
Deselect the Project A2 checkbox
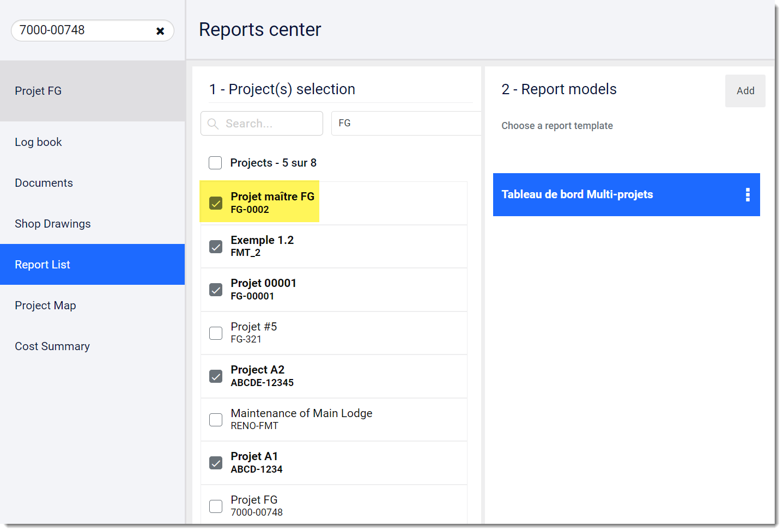click(x=215, y=376)
